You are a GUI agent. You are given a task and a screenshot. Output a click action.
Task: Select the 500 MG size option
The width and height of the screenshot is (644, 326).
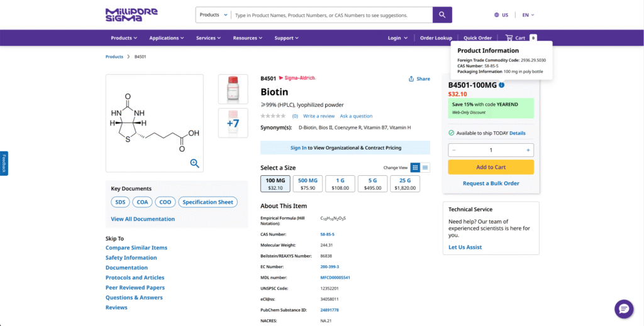[308, 183]
